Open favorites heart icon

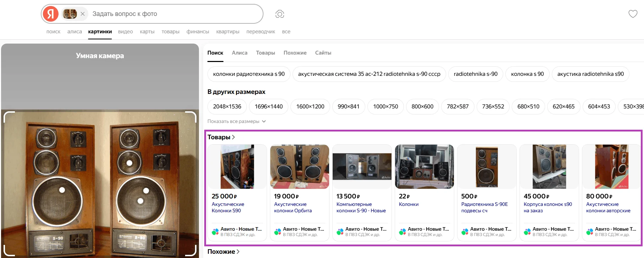633,14
